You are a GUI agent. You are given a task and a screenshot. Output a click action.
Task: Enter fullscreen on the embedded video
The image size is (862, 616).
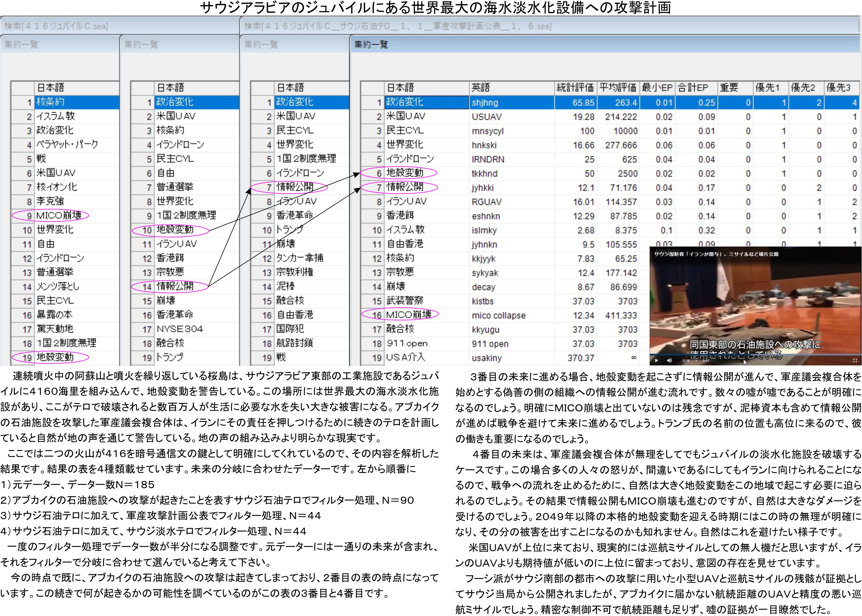[x=855, y=360]
